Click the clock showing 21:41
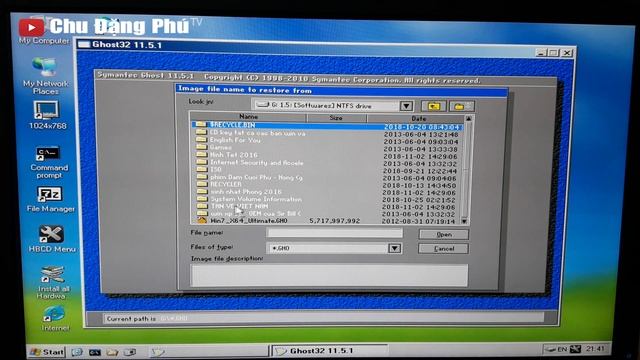Image resolution: width=640 pixels, height=360 pixels. 595,349
